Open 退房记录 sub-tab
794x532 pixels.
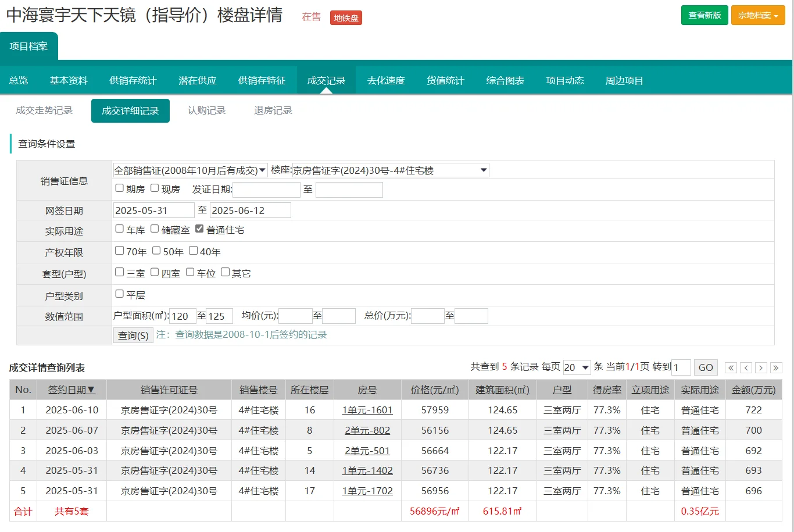coord(273,110)
